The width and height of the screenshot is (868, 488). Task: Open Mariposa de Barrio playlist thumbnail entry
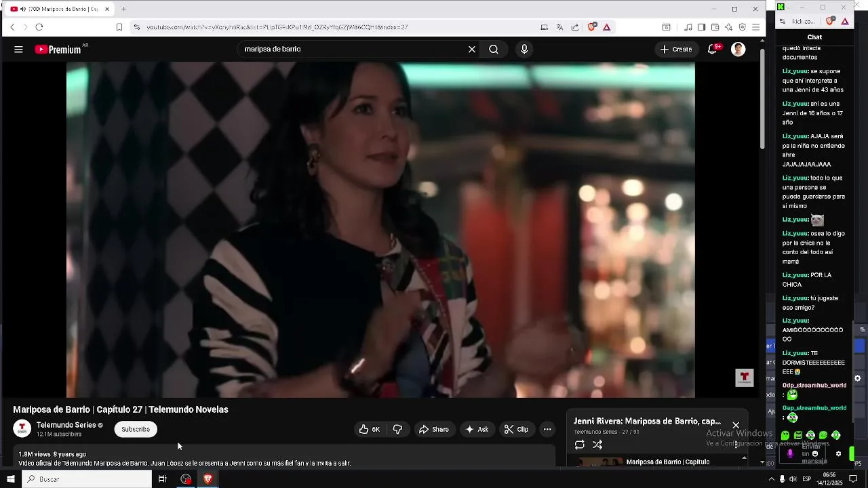point(600,462)
